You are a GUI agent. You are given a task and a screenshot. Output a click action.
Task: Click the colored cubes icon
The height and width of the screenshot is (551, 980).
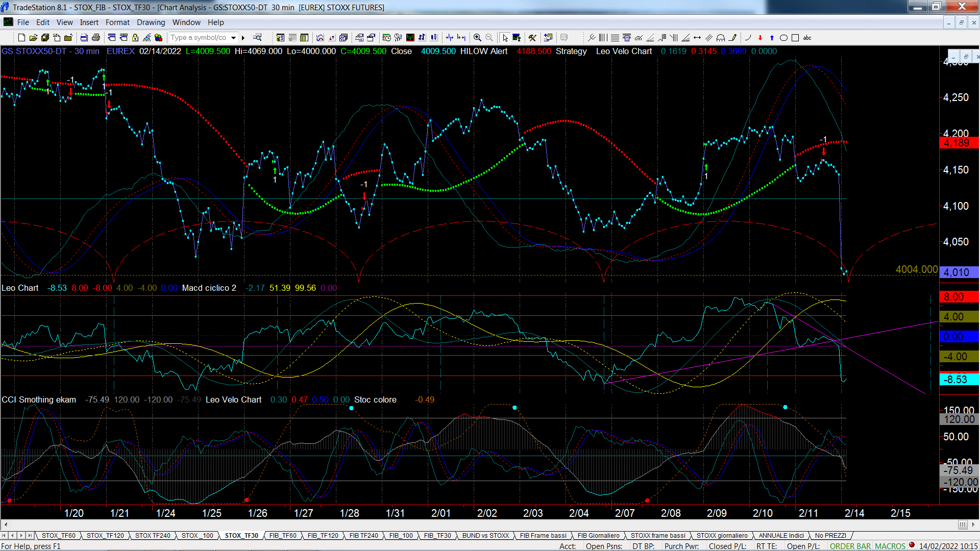click(x=159, y=38)
